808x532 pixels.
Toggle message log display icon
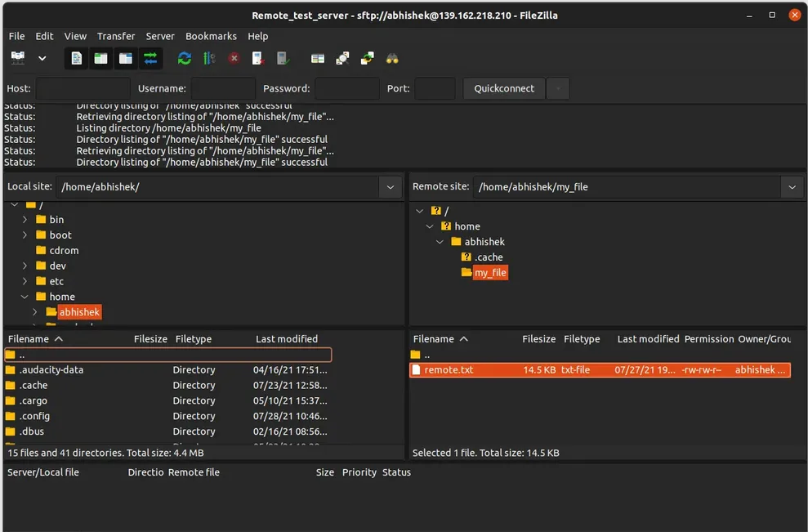click(76, 58)
